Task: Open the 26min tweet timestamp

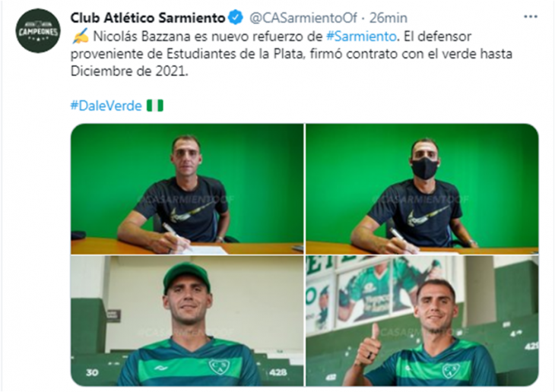Action: [388, 17]
